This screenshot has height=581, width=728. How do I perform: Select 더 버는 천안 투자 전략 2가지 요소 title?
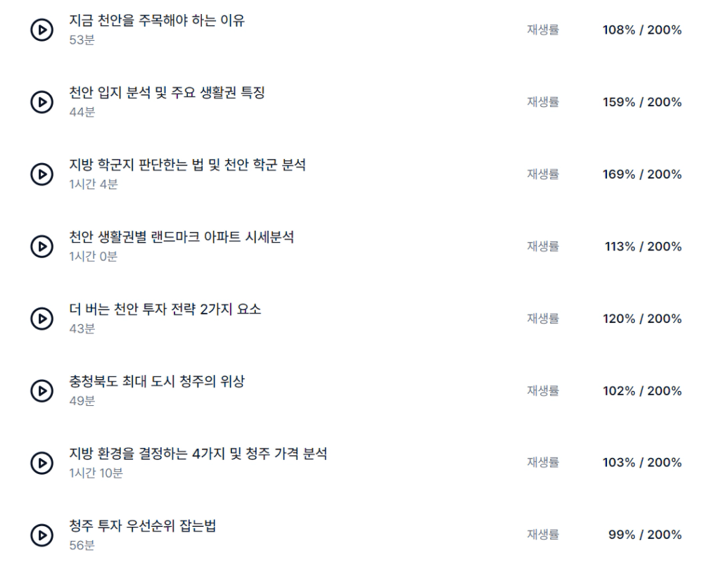click(165, 309)
